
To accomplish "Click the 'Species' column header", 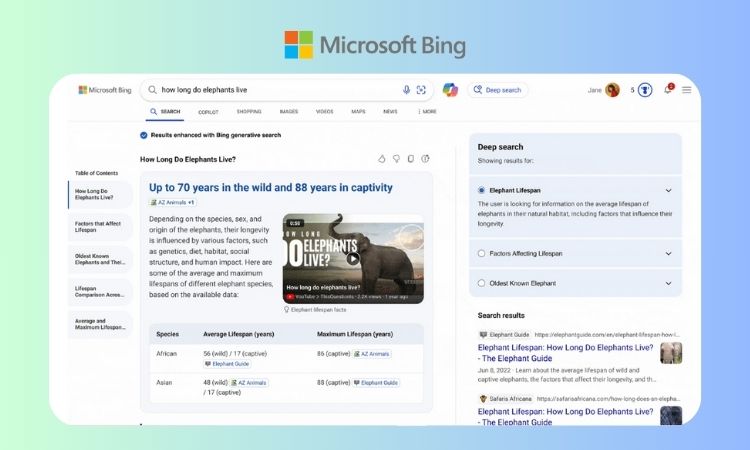I will [x=167, y=334].
